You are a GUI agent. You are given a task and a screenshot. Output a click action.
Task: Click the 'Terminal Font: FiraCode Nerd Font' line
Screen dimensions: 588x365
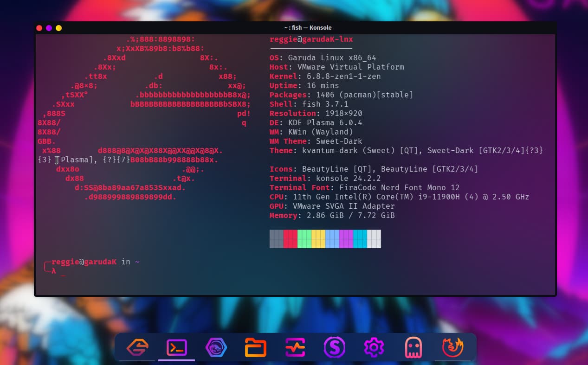click(x=365, y=188)
